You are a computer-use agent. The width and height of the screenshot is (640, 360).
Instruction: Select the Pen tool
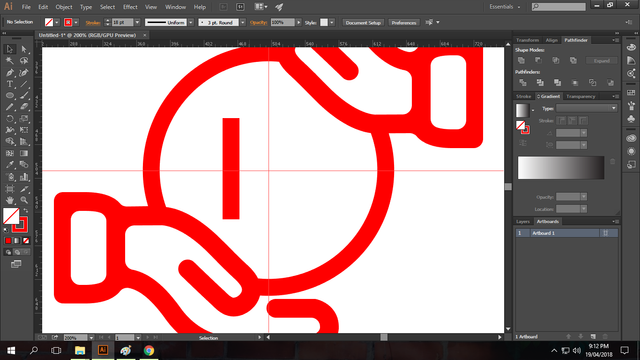[x=10, y=73]
